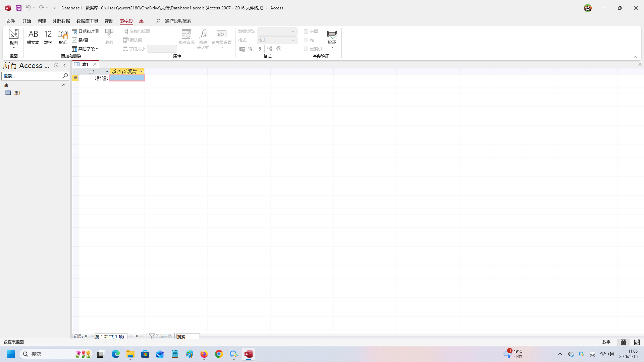Viewport: 644px width, 362px height.
Task: Collapse the 表 group in the navigation pane
Action: [x=63, y=85]
